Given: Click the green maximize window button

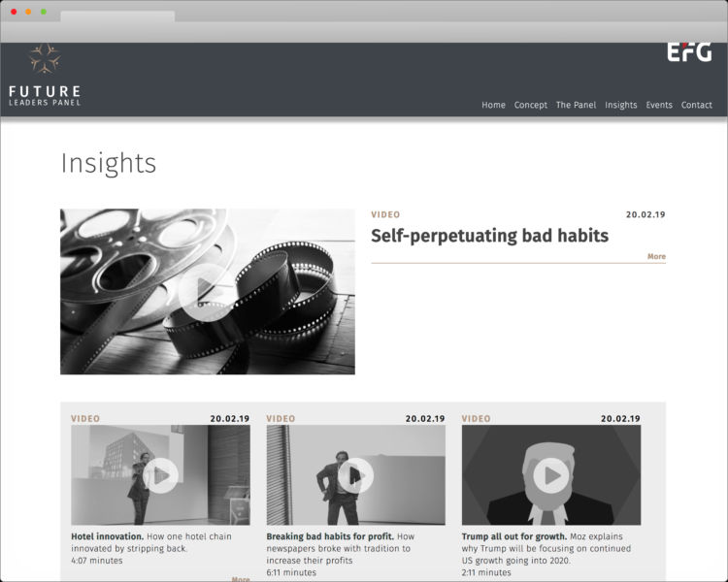Looking at the screenshot, I should point(43,12).
